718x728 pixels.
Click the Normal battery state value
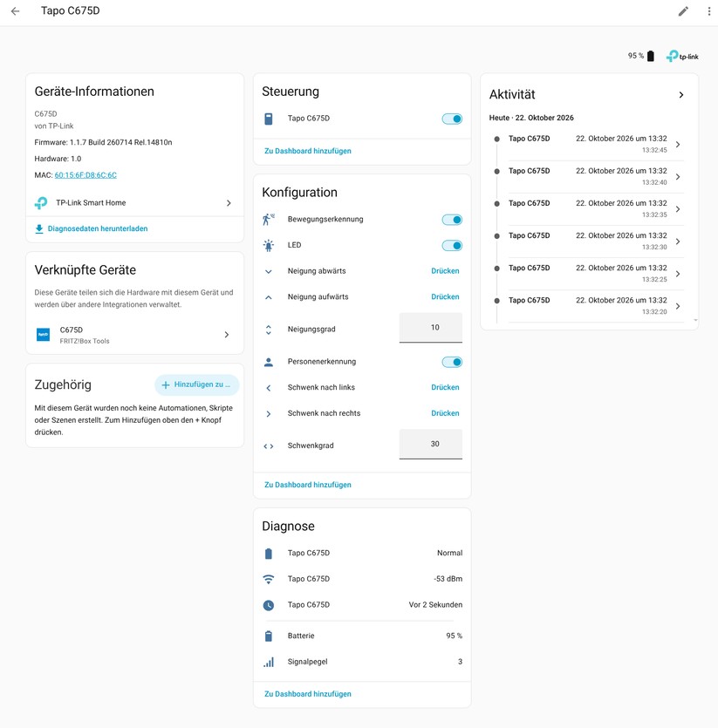449,554
